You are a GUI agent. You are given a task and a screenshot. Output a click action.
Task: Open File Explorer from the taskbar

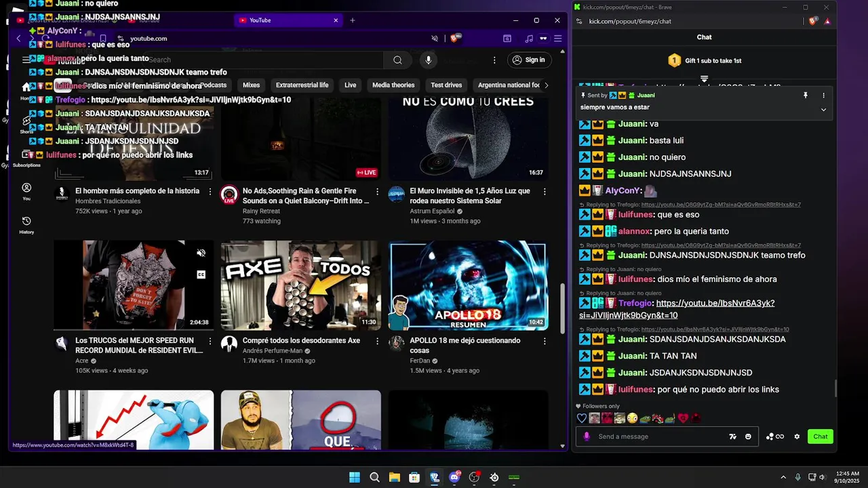(394, 477)
